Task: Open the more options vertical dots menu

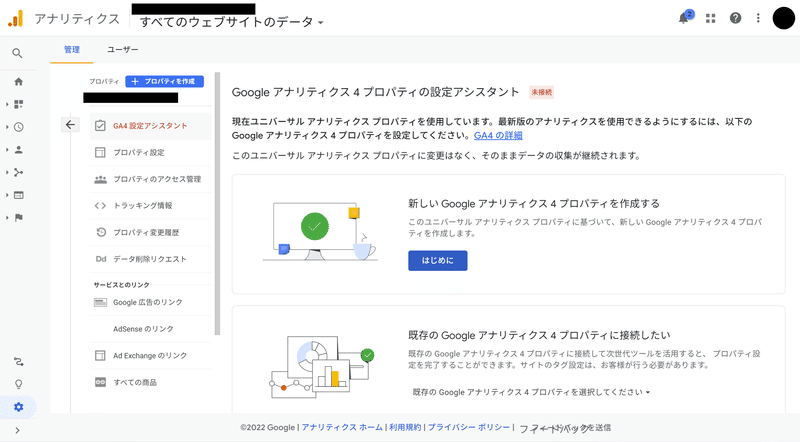Action: (758, 18)
